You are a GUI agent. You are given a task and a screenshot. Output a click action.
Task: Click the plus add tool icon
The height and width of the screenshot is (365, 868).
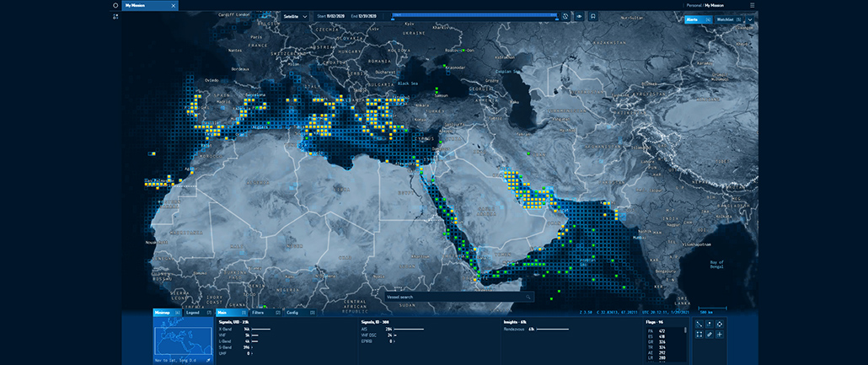(x=719, y=335)
